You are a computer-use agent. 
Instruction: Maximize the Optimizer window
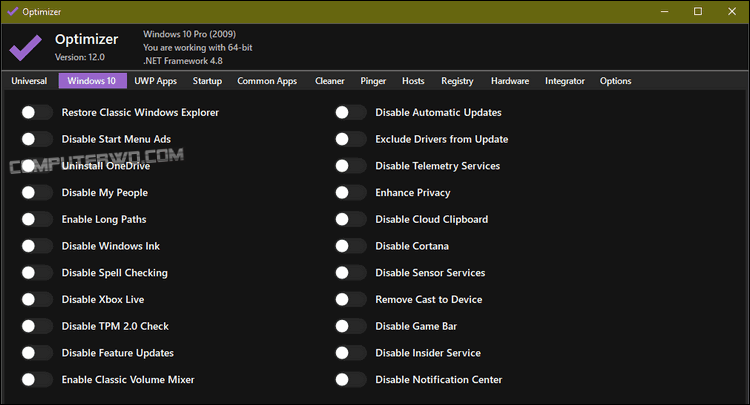(698, 11)
